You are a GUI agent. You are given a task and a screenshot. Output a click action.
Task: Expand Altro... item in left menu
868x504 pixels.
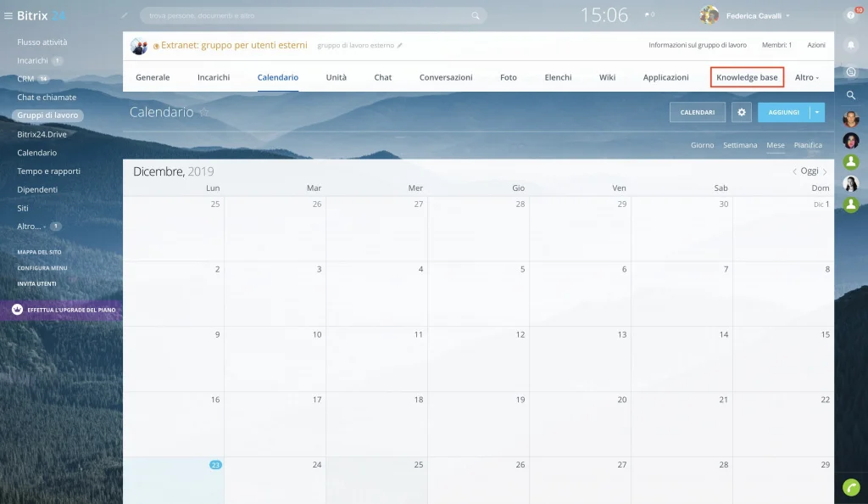pyautogui.click(x=31, y=226)
